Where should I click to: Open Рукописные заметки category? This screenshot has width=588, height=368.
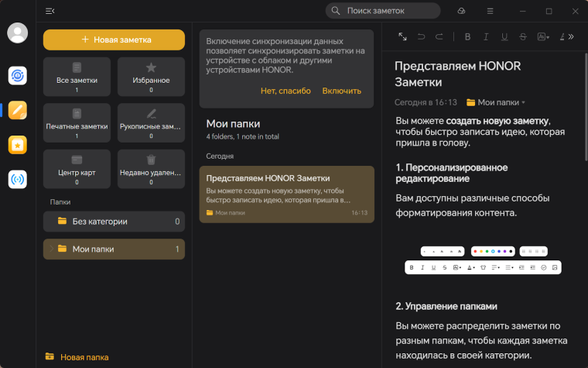[151, 122]
